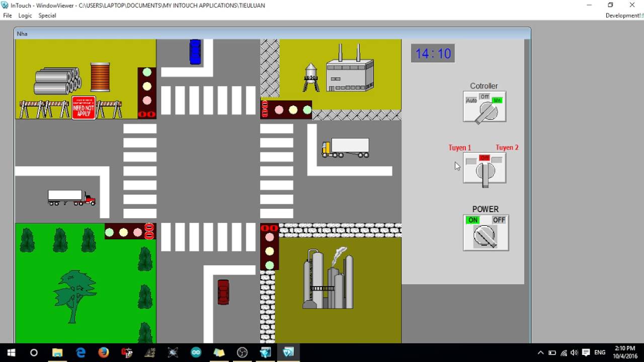This screenshot has width=644, height=362.
Task: Select the yellow cab truck with white trailer
Action: coord(346,148)
